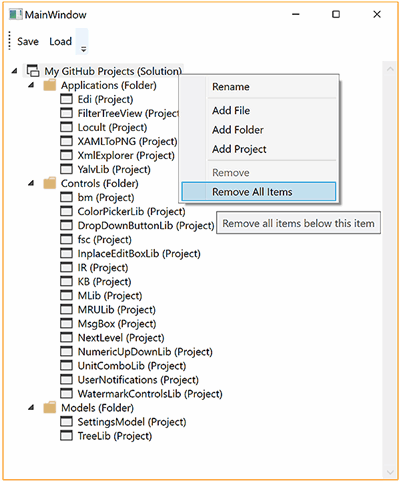The height and width of the screenshot is (481, 400).
Task: Click the scrollbar down arrow
Action: pyautogui.click(x=390, y=472)
